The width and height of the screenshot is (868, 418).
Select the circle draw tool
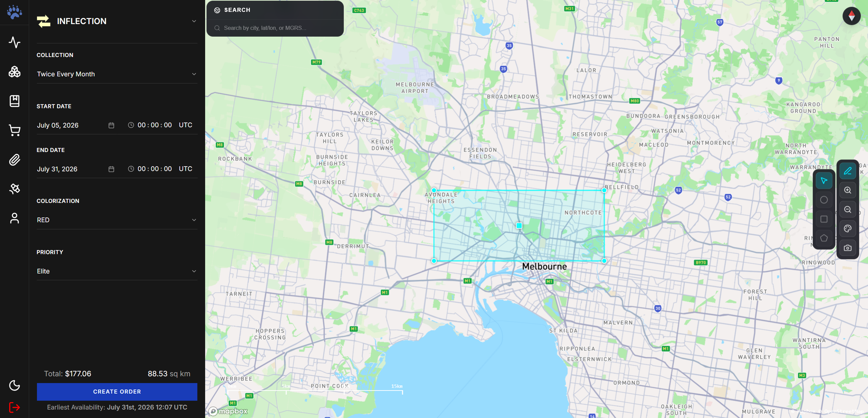(824, 200)
